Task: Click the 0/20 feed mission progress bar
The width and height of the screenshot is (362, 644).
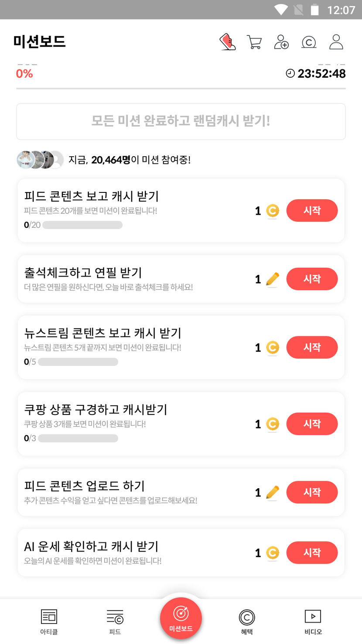Action: click(x=82, y=225)
